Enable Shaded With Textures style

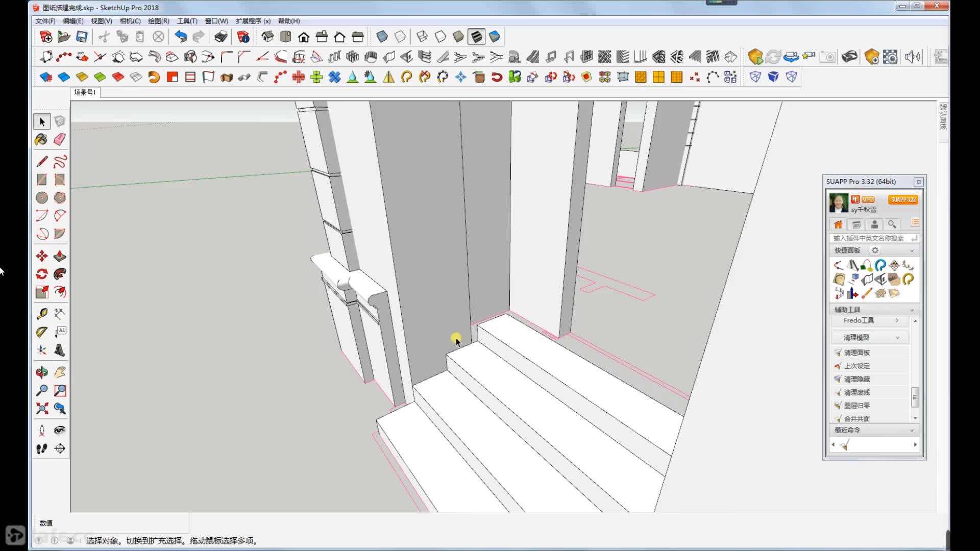pos(476,37)
